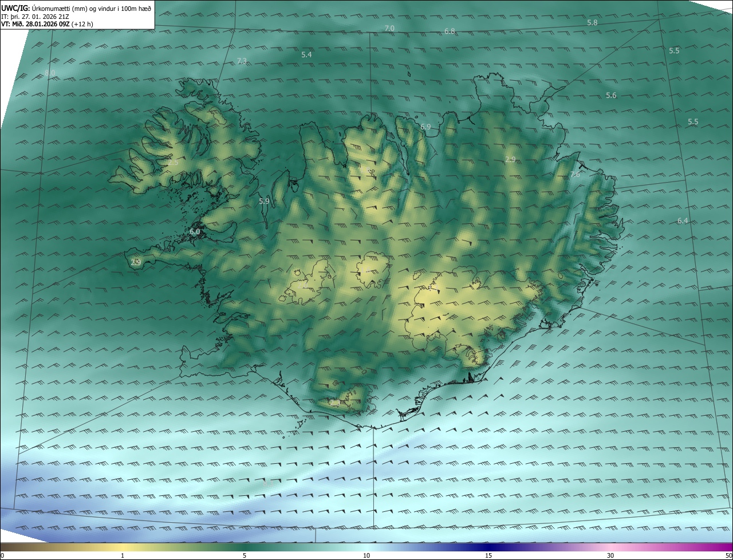Click the '5.4' value label
733x560 pixels.
(x=306, y=55)
